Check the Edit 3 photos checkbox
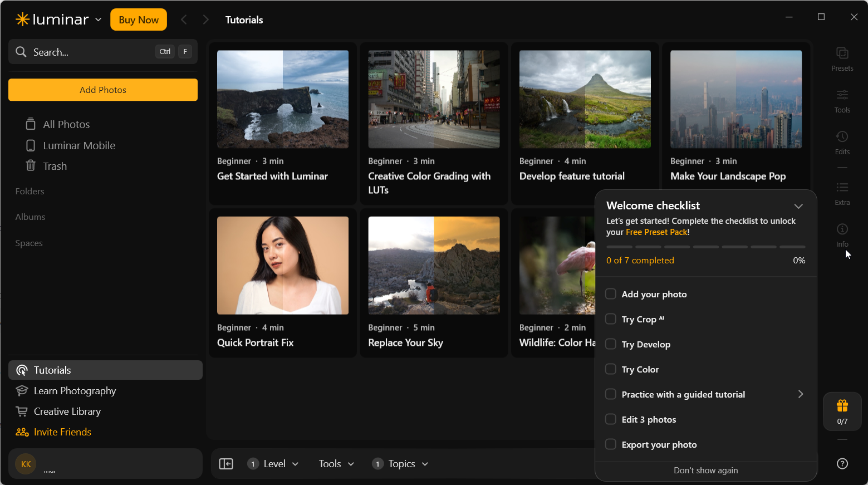Viewport: 868px width, 485px height. [x=611, y=419]
